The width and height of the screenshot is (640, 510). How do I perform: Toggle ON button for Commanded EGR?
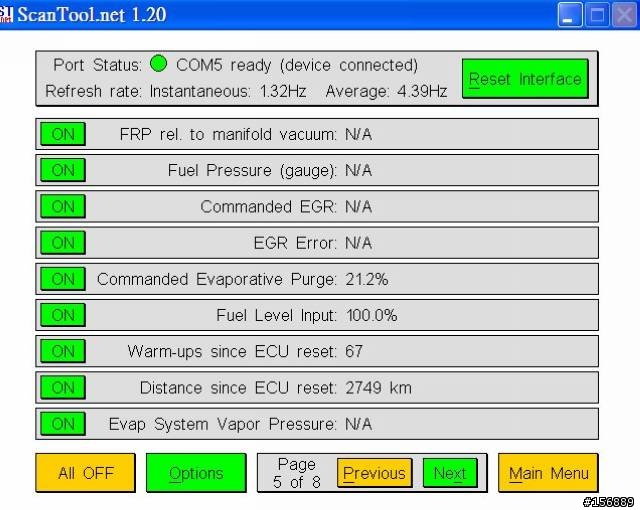pyautogui.click(x=63, y=206)
